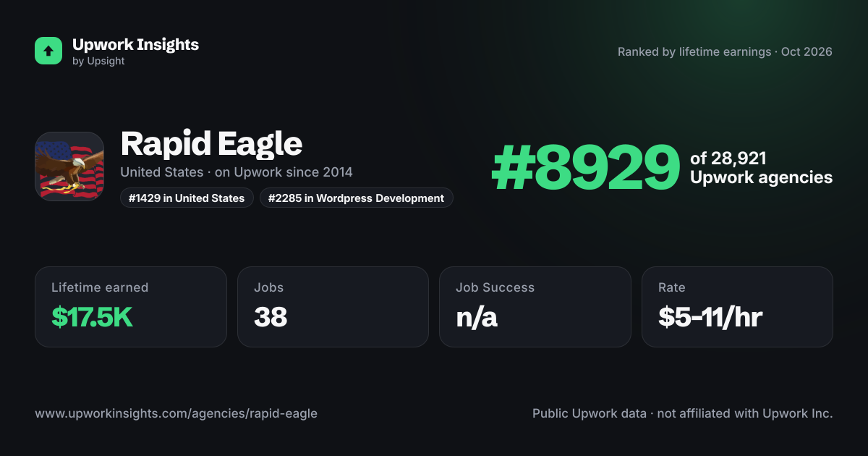The image size is (868, 456).
Task: Click 'Ranked by lifetime earnings · Oct 2026' text
Action: [x=725, y=52]
